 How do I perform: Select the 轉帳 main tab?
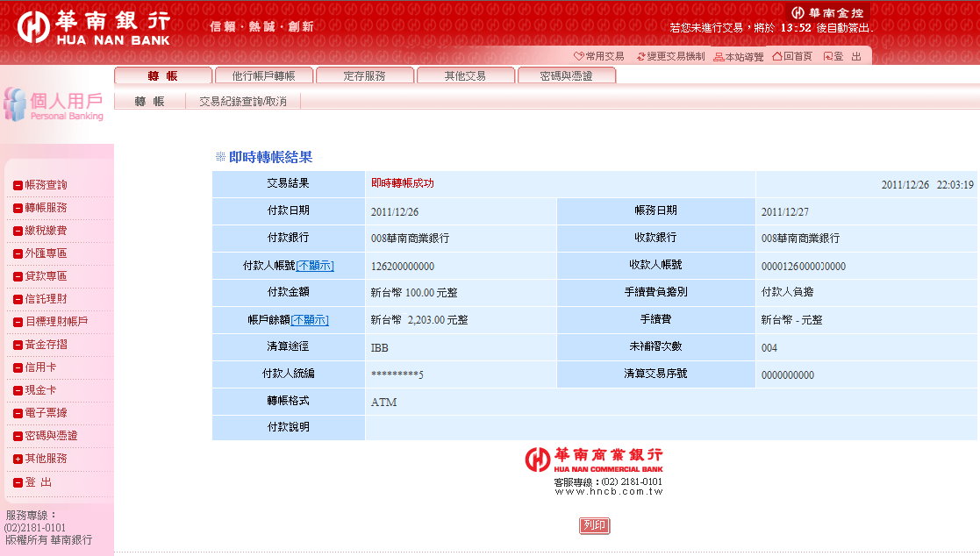coord(163,75)
